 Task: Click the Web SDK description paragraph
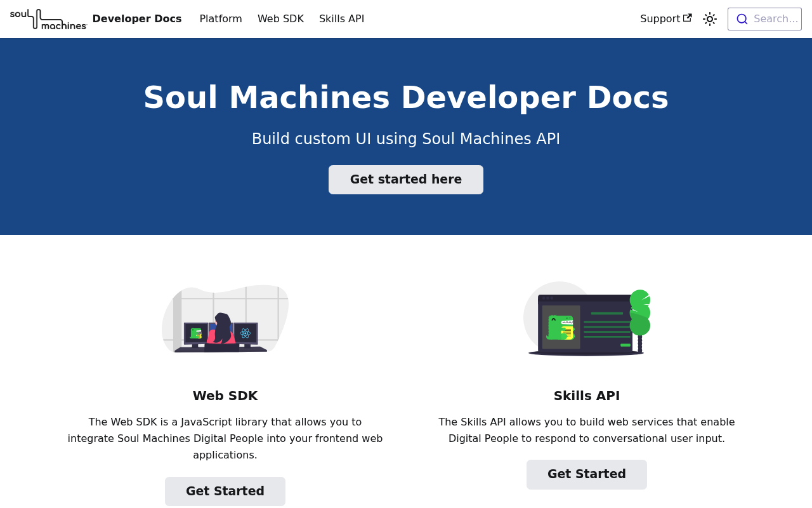pos(225,439)
